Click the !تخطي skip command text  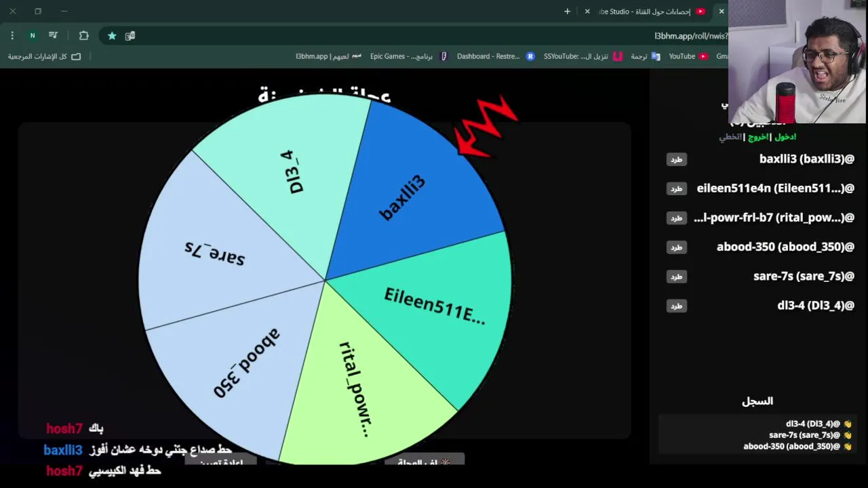pos(730,137)
